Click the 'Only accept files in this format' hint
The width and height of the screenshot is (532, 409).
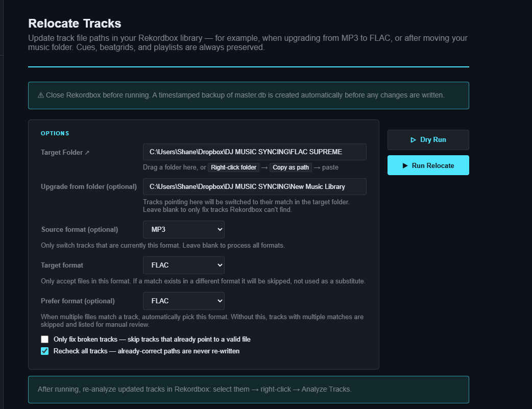(x=203, y=281)
